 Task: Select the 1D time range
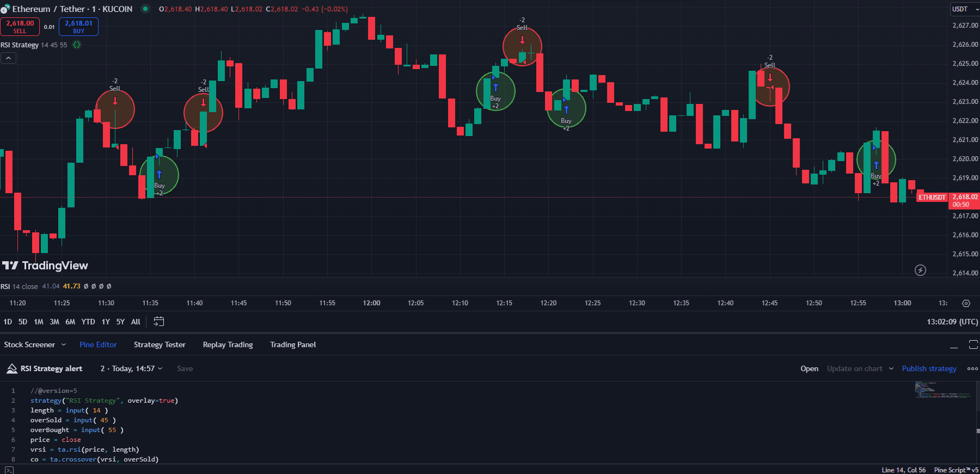tap(8, 322)
